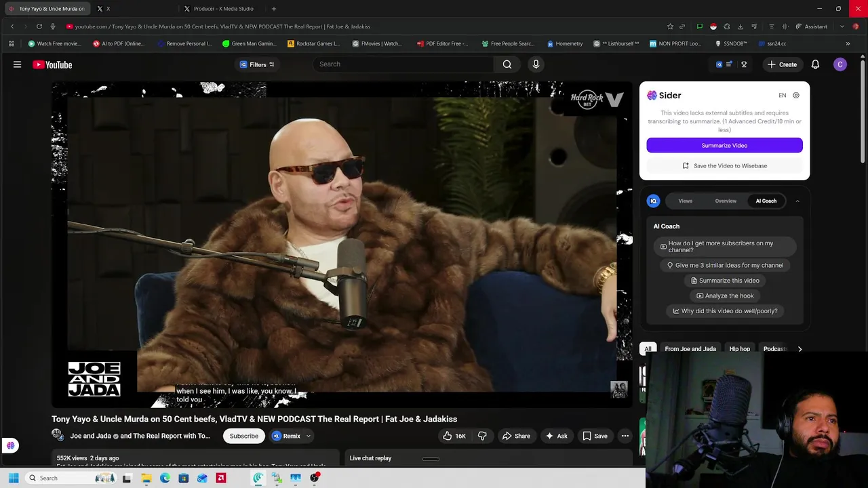Screen dimensions: 868x488
Task: Open Windows Start menu
Action: [x=13, y=478]
